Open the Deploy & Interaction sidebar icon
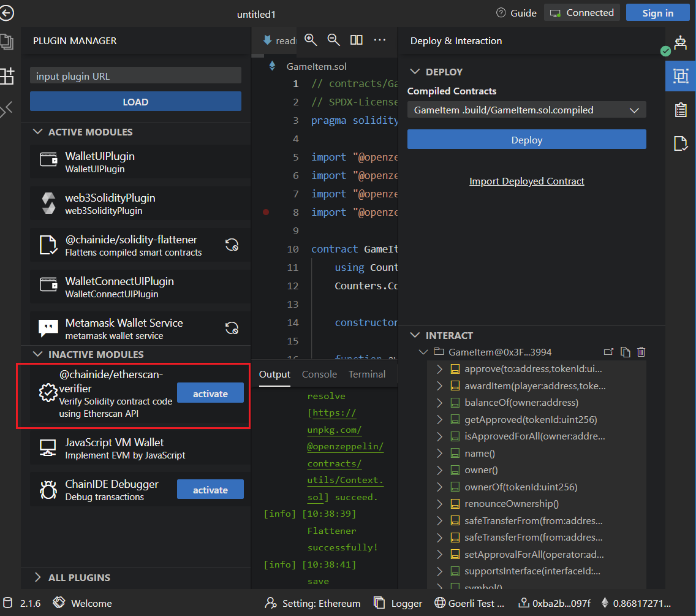 point(680,76)
